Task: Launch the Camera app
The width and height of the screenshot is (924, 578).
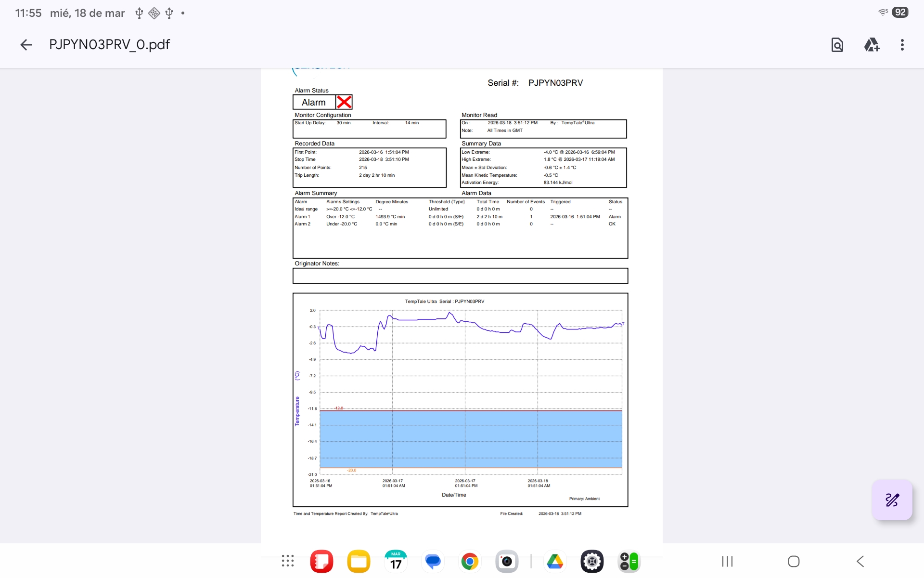Action: pos(507,561)
